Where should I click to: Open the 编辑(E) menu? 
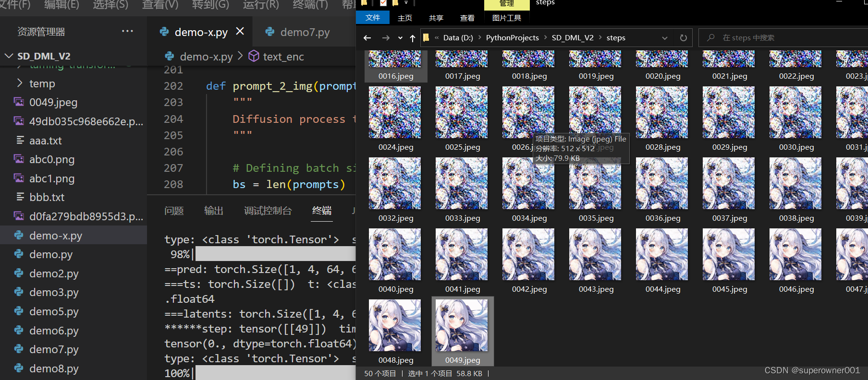pos(61,5)
